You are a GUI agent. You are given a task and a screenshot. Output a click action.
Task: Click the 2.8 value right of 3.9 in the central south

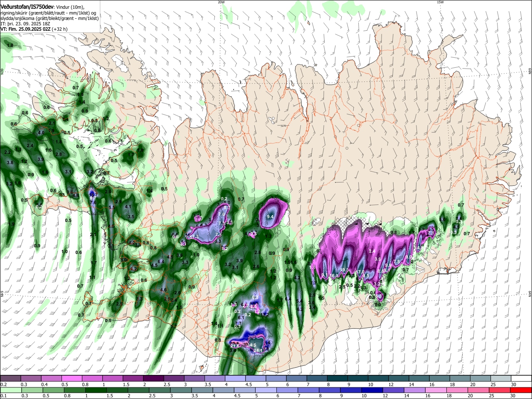257,252
